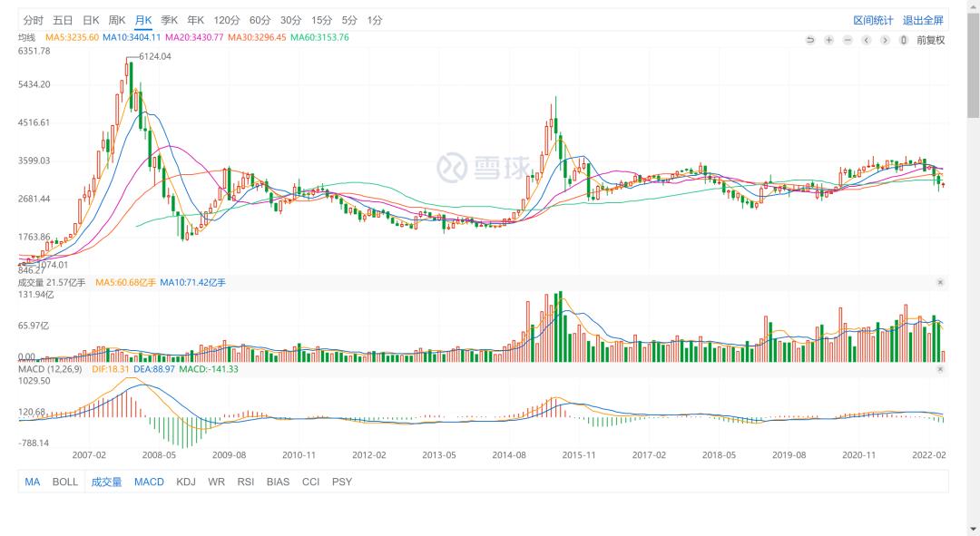The image size is (980, 536).
Task: Click the page vertical scrollbar thumb
Action: [973, 63]
